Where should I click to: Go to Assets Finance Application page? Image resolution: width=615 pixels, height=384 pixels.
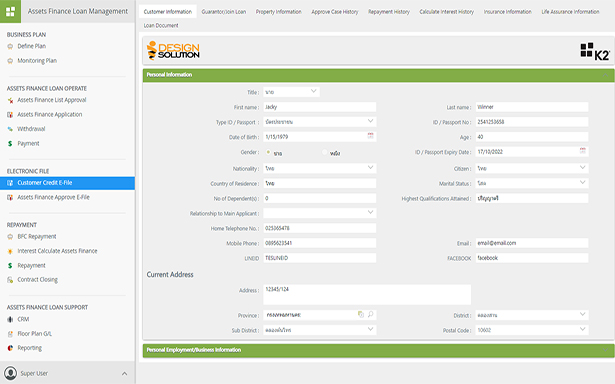coord(49,115)
